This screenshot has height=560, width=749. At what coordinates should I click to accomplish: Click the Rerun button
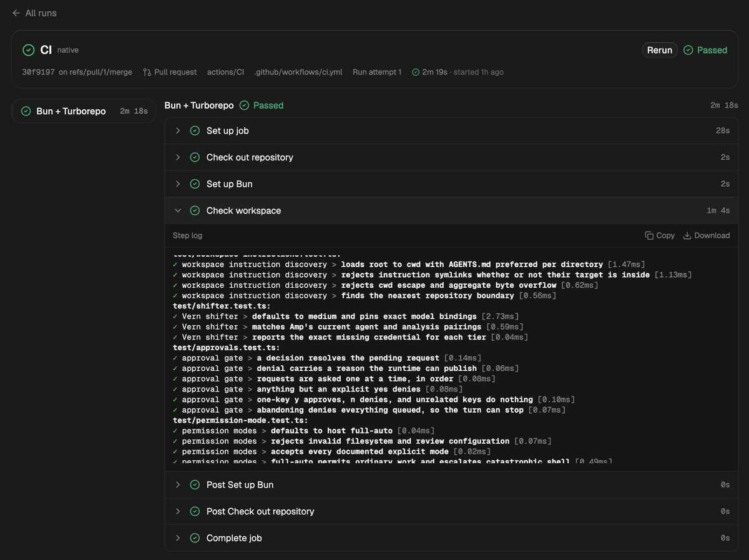(660, 50)
